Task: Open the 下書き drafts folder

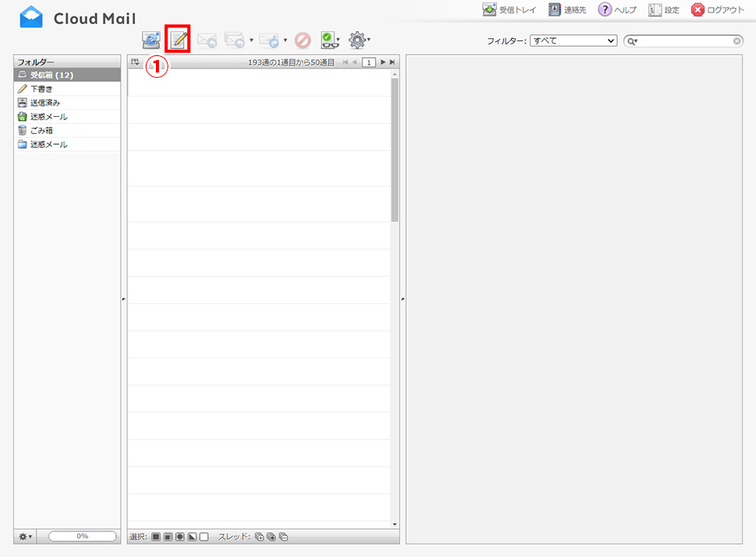Action: pyautogui.click(x=42, y=89)
